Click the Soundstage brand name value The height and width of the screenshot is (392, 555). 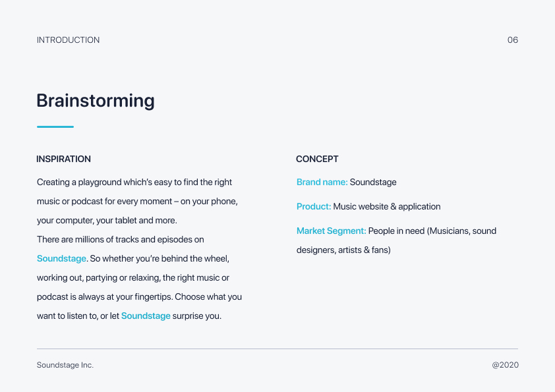(x=373, y=182)
